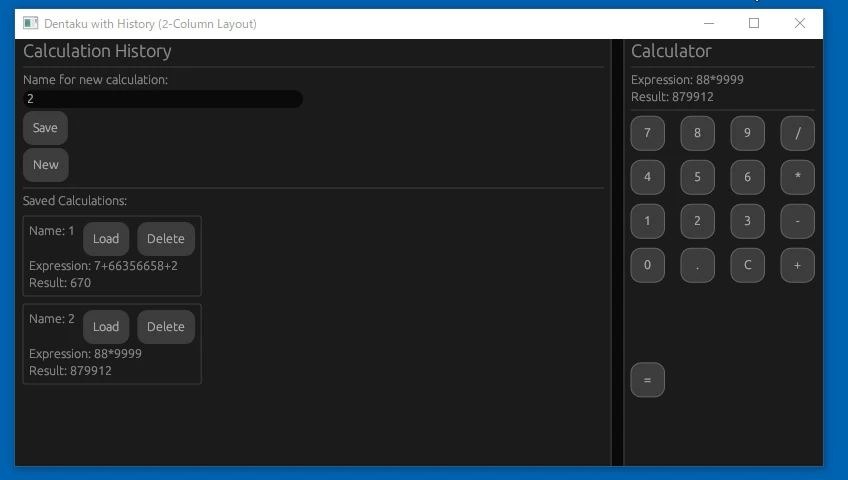The width and height of the screenshot is (848, 480).
Task: Delete the saved calculation named 2
Action: (x=166, y=327)
